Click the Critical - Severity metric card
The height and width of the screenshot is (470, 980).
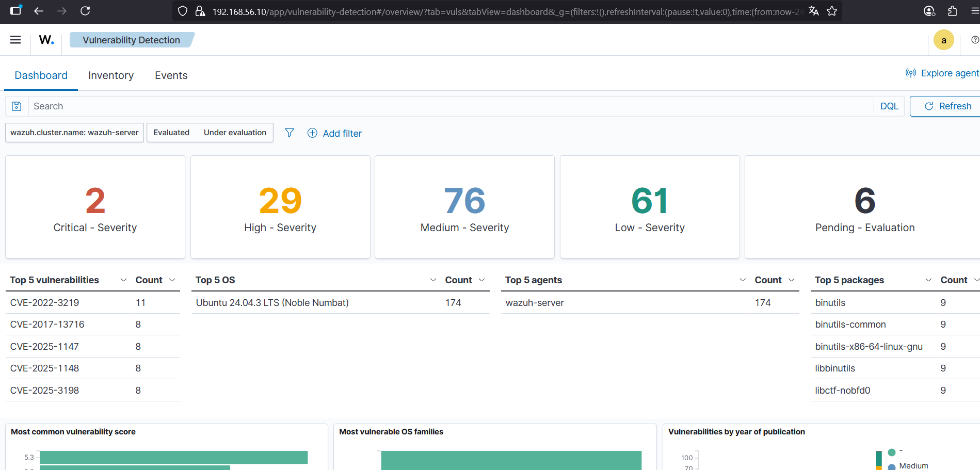[x=95, y=207]
